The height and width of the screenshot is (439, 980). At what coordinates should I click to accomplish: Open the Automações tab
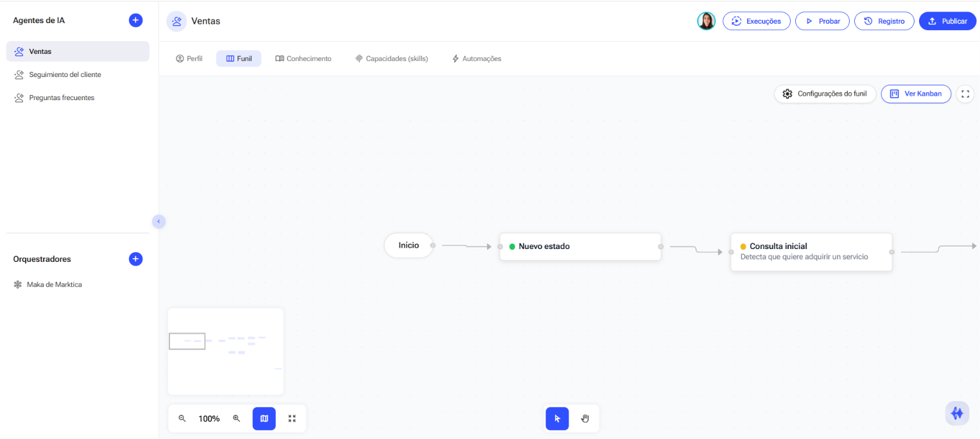click(477, 58)
